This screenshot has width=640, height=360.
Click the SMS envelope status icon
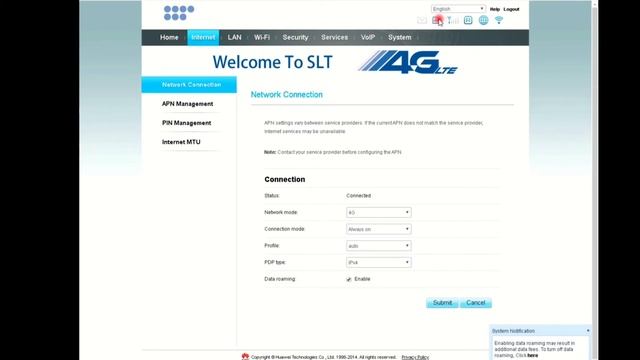(422, 20)
